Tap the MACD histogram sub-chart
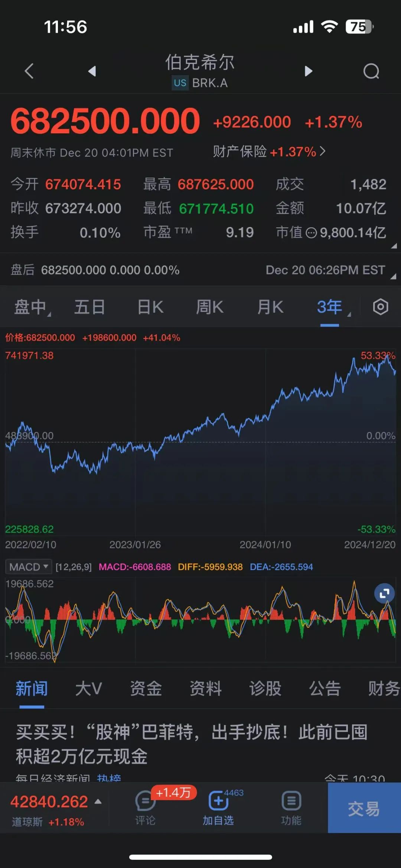The width and height of the screenshot is (401, 868). (200, 620)
